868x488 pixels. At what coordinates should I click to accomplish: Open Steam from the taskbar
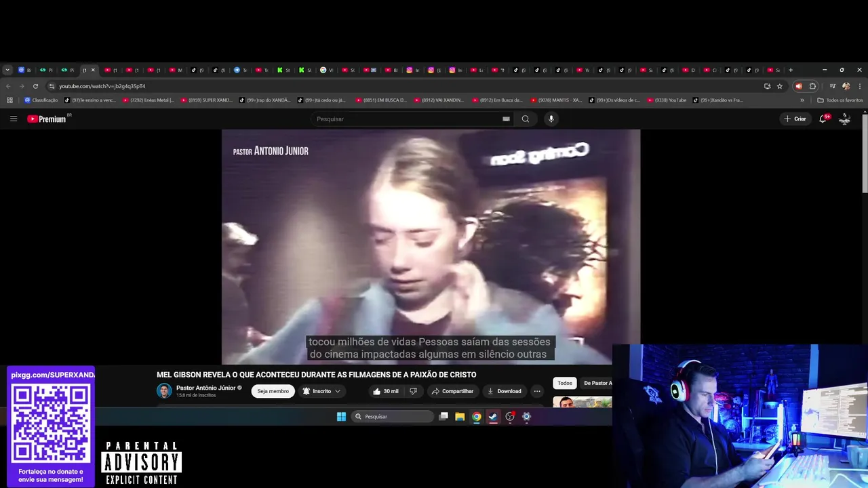click(493, 416)
